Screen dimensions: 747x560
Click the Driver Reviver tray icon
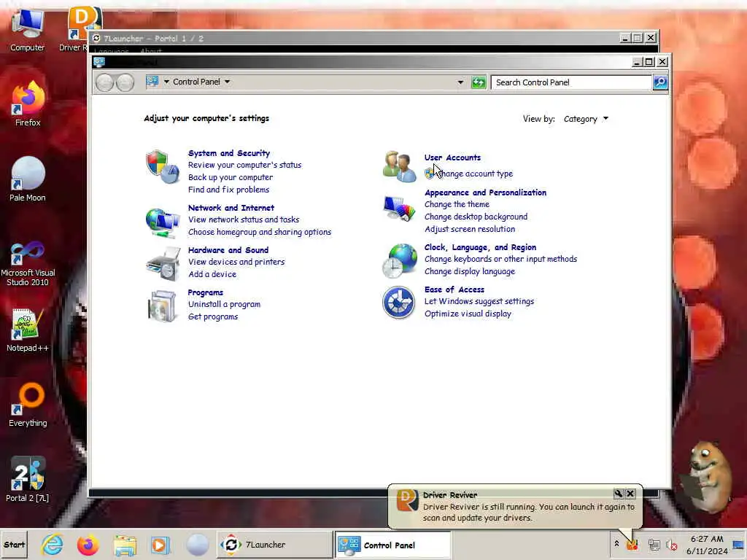[632, 545]
